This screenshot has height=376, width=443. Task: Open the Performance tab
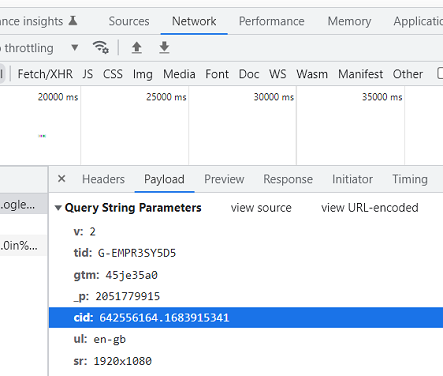[272, 21]
